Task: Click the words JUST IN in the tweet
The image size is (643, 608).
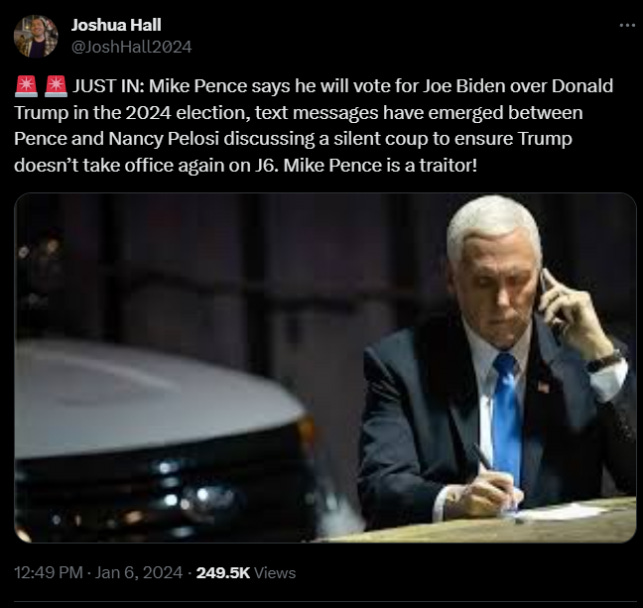Action: 108,87
